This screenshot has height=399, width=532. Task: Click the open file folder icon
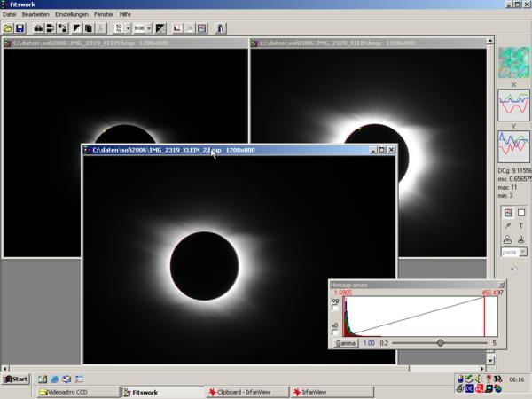pos(8,28)
